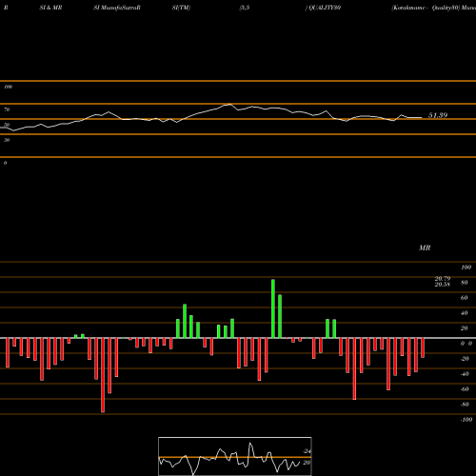Click the 'SI MunafaSutraR' header text
Viewport: 476px width, 476px height.
coord(117,8)
